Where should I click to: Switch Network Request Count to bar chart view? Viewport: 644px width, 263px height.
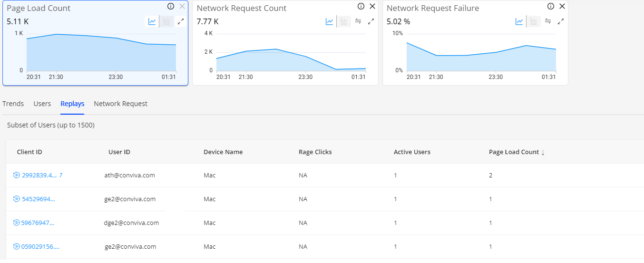point(344,21)
